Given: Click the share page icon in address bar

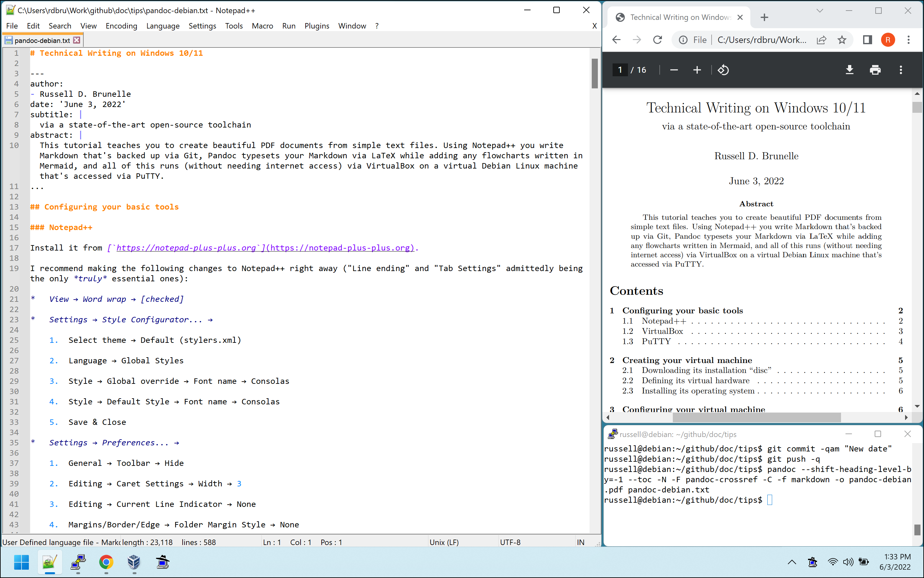Looking at the screenshot, I should click(821, 40).
